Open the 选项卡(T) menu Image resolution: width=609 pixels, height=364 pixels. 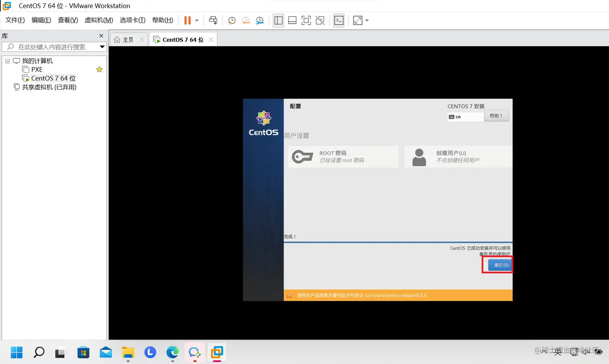click(x=133, y=20)
